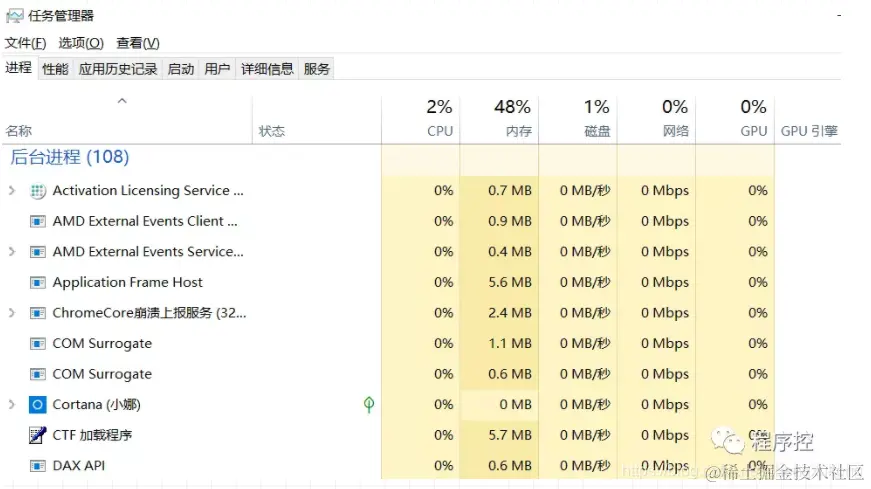Click the 0.9 MB memory value
This screenshot has height=489, width=871.
(x=510, y=221)
